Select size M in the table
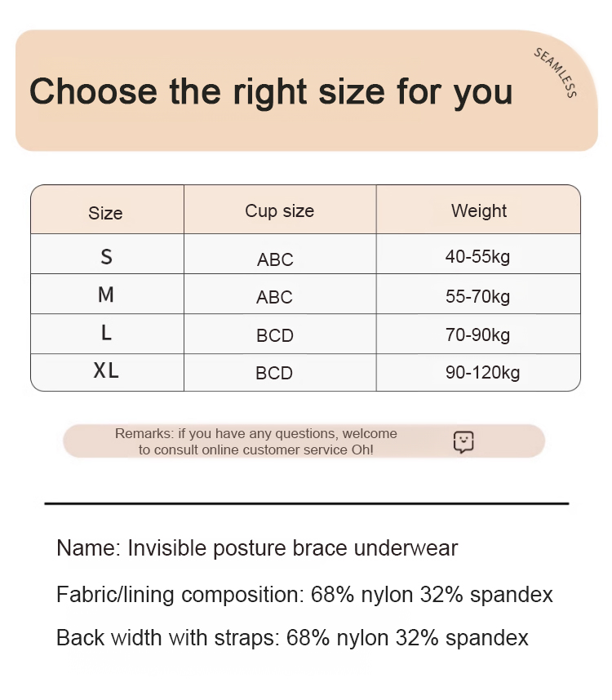Image resolution: width=612 pixels, height=700 pixels. [106, 295]
